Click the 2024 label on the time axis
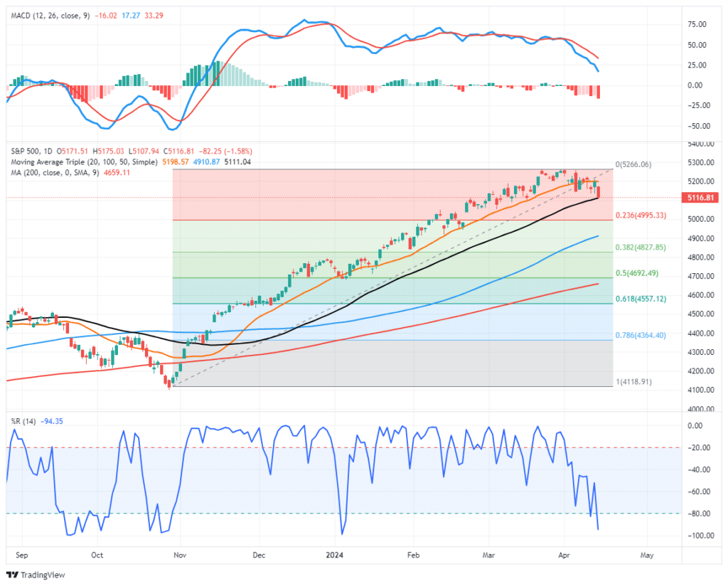The width and height of the screenshot is (728, 586). 335,555
